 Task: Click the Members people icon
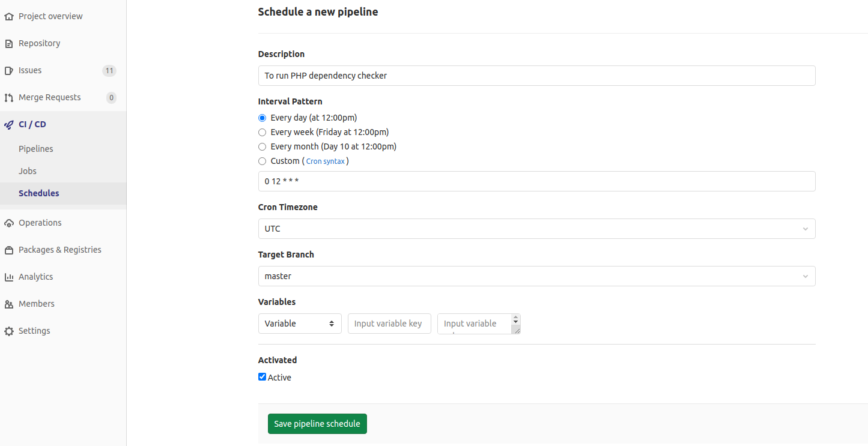click(8, 304)
